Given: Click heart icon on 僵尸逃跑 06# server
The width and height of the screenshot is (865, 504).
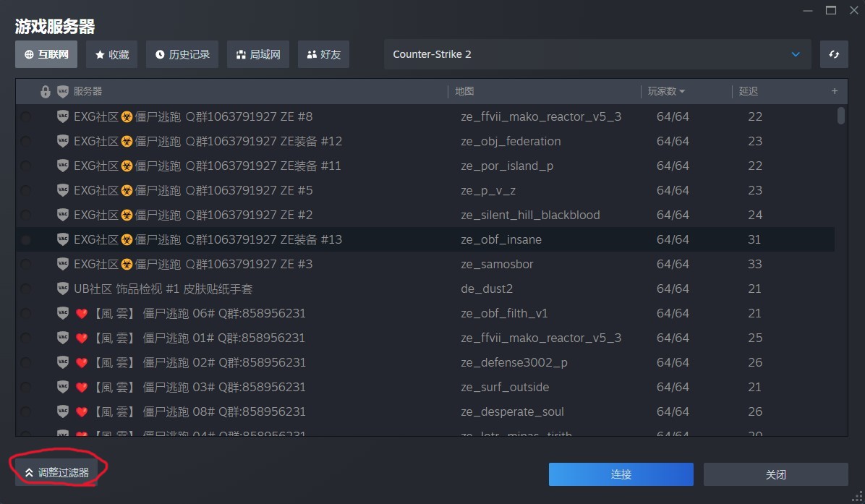Looking at the screenshot, I should [x=82, y=314].
